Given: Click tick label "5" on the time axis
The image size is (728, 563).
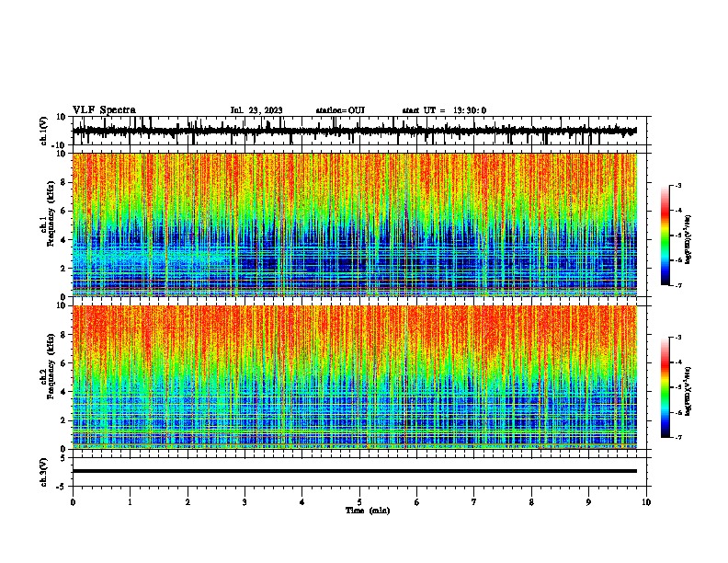Looking at the screenshot, I should (x=359, y=502).
